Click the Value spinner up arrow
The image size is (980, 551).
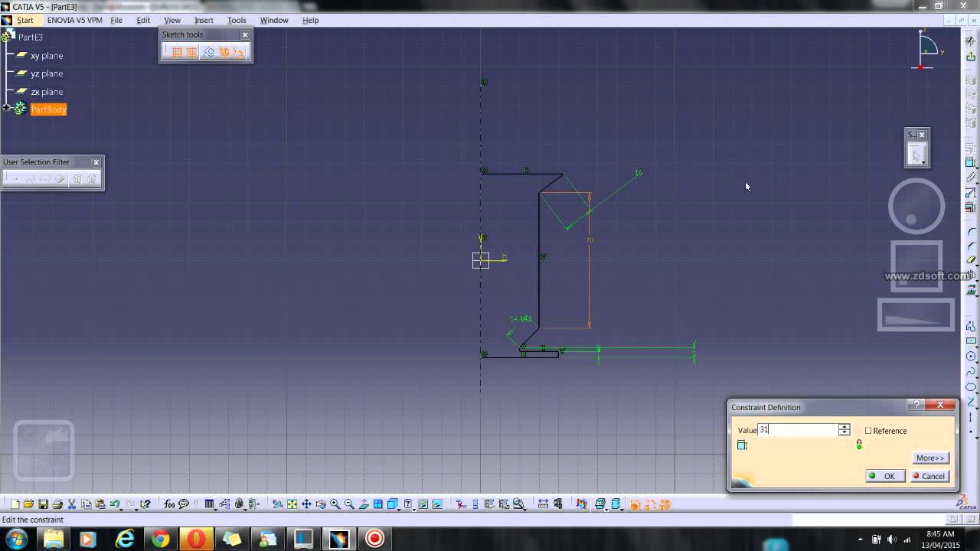coord(844,427)
